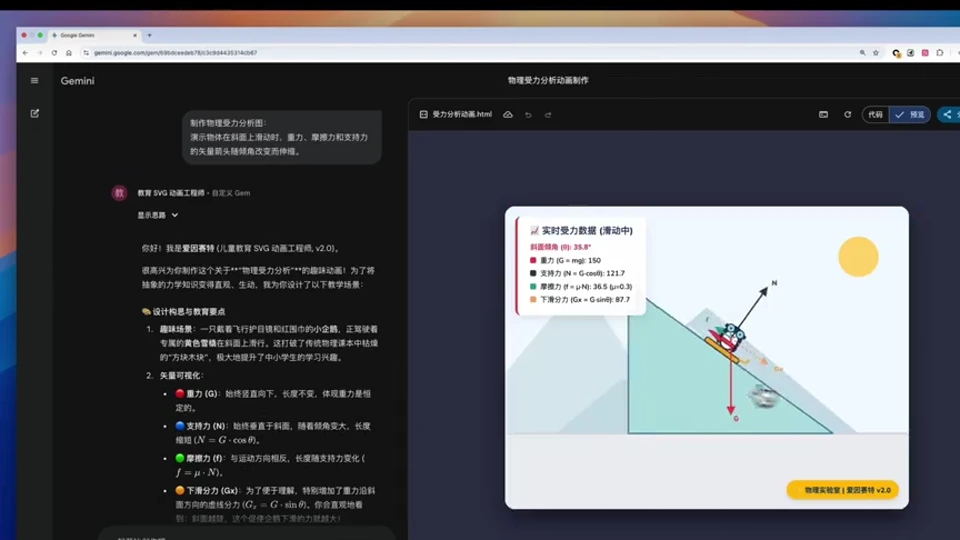This screenshot has width=960, height=540.
Task: Expand 显示思路 thinking section
Action: (x=157, y=215)
